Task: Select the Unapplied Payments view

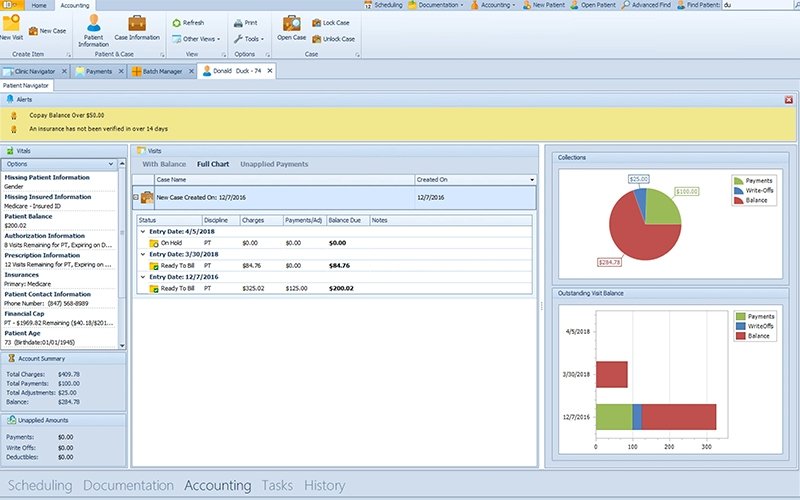Action: [x=274, y=164]
